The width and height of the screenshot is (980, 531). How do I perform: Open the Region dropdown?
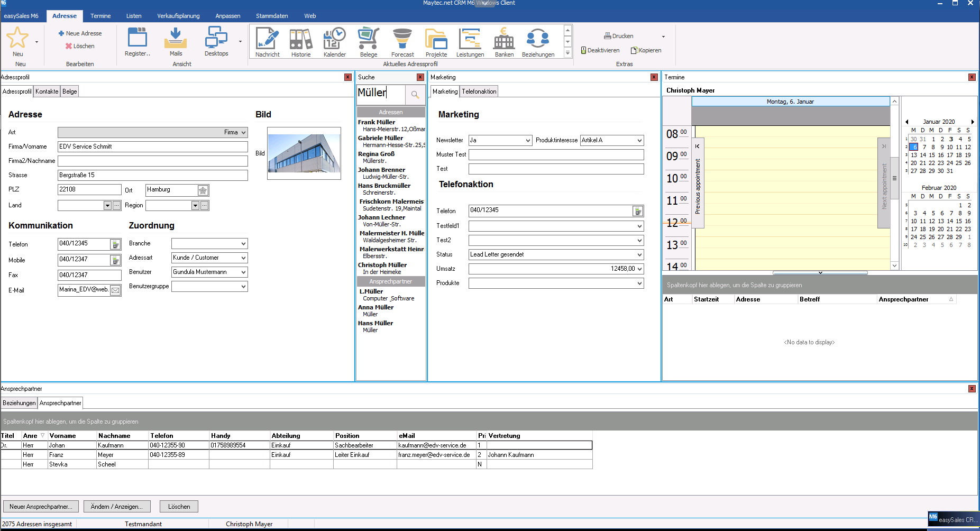click(x=195, y=205)
